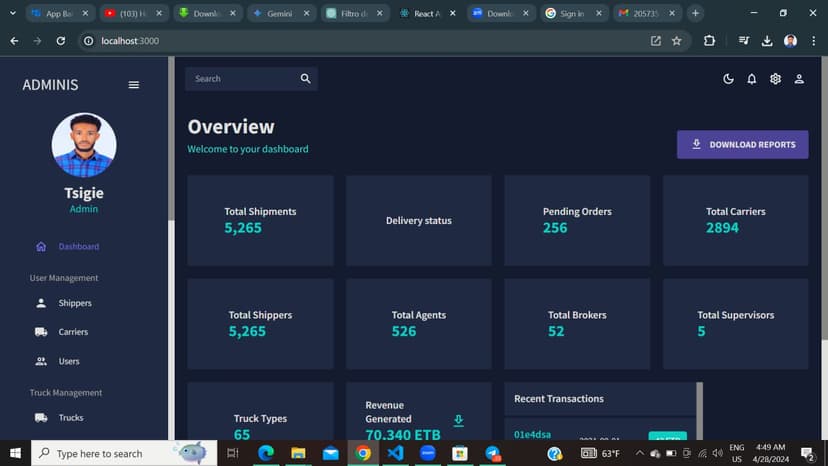Click the search magnifier icon
The width and height of the screenshot is (828, 466).
coord(306,79)
